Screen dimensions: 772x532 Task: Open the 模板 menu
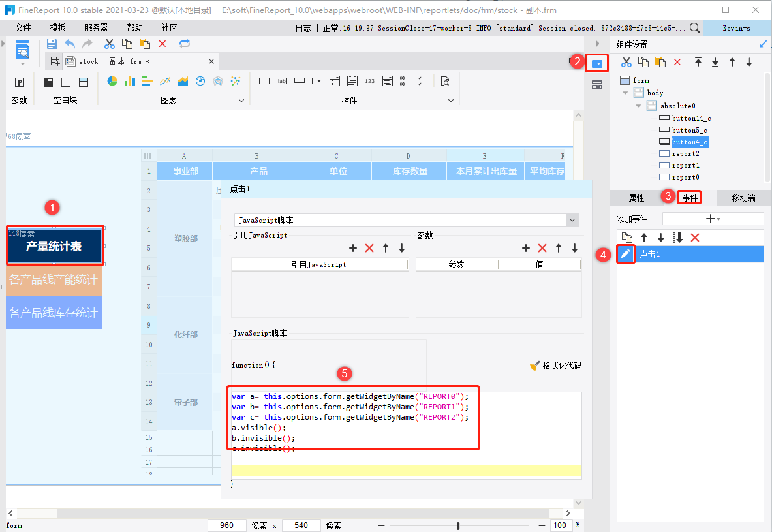[x=57, y=27]
